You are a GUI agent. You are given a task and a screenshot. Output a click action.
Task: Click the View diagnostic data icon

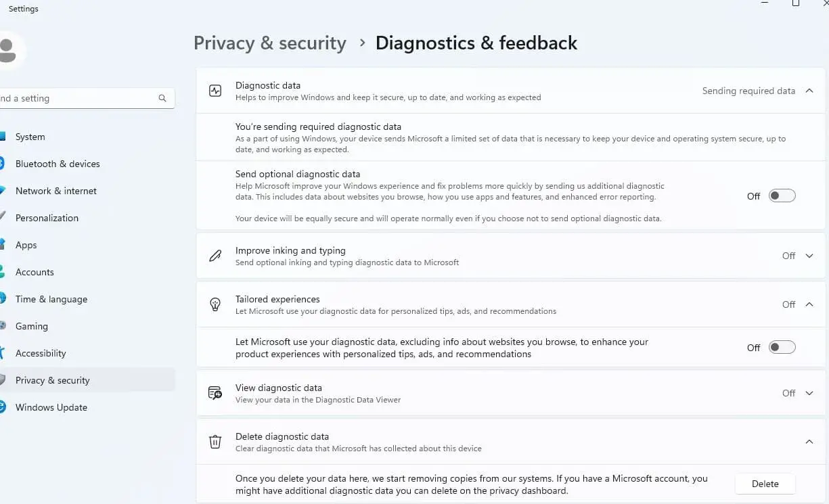coord(215,393)
